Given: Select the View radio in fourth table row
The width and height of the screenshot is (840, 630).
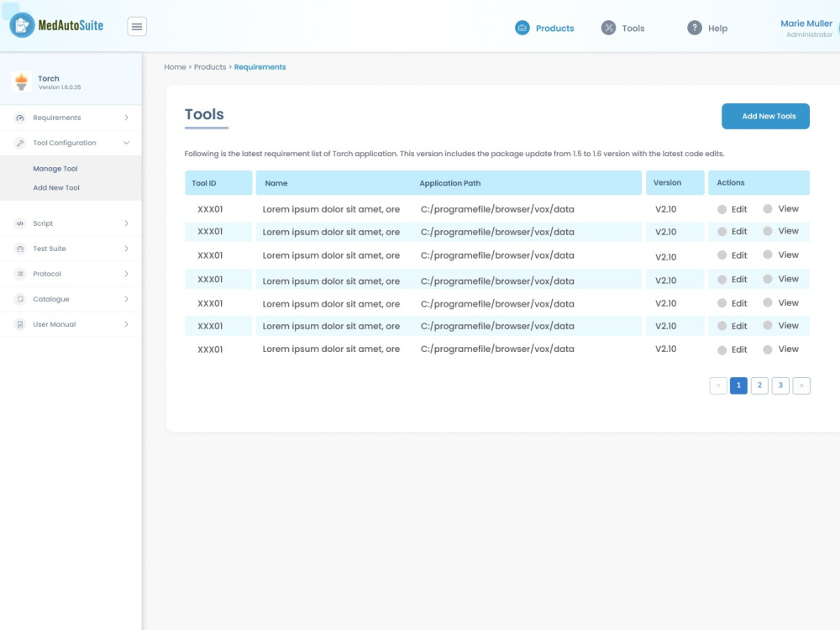Looking at the screenshot, I should pos(768,279).
